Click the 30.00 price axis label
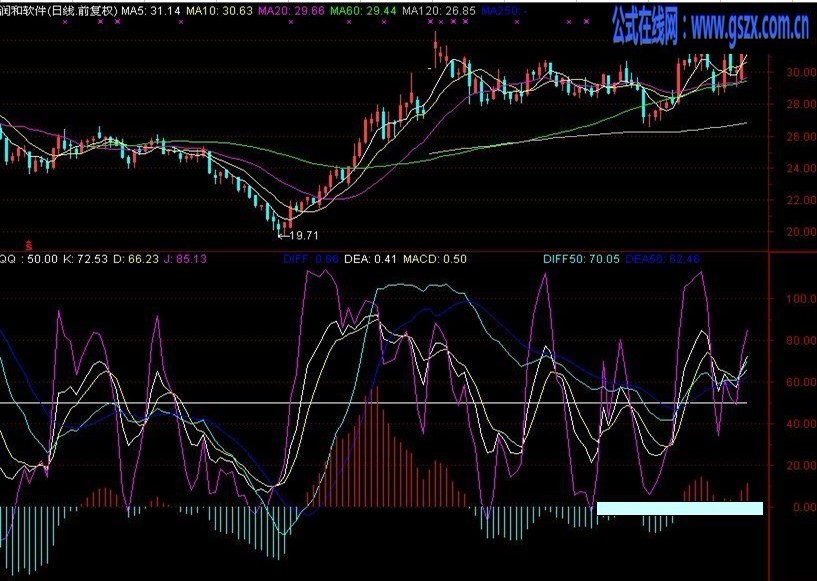 click(x=801, y=72)
